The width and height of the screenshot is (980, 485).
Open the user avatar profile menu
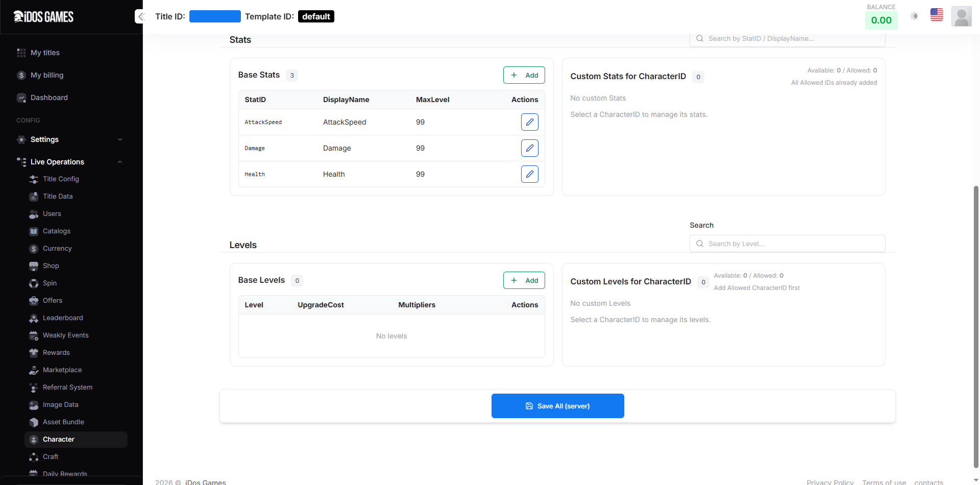coord(961,16)
